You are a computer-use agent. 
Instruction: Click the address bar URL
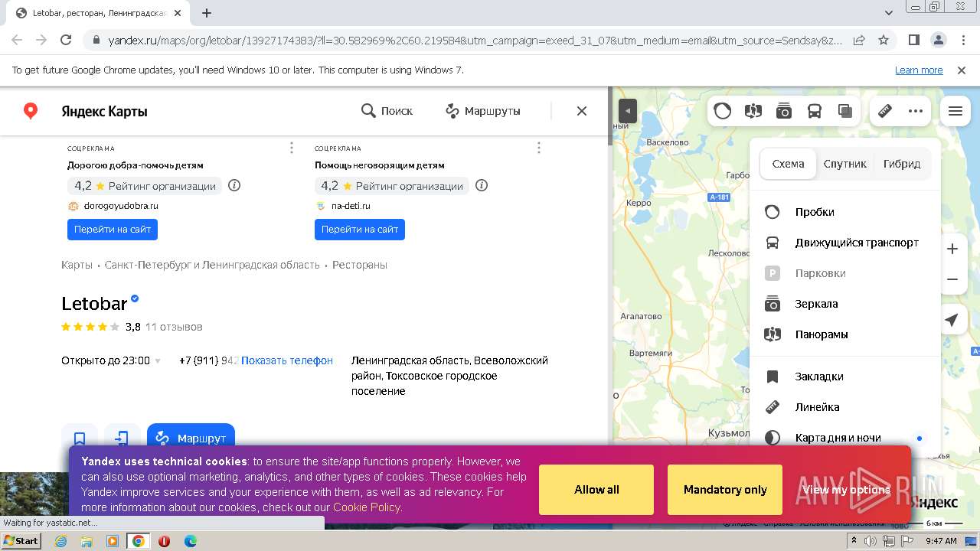click(x=475, y=40)
